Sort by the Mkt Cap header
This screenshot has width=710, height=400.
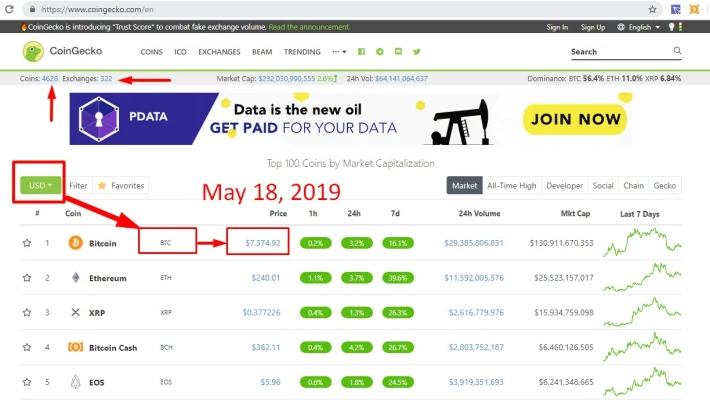point(575,213)
